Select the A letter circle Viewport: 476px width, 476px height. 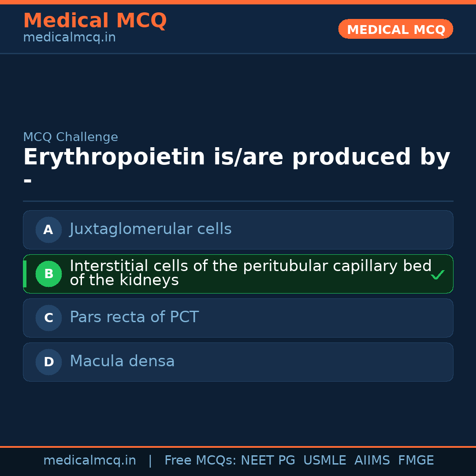pyautogui.click(x=48, y=230)
